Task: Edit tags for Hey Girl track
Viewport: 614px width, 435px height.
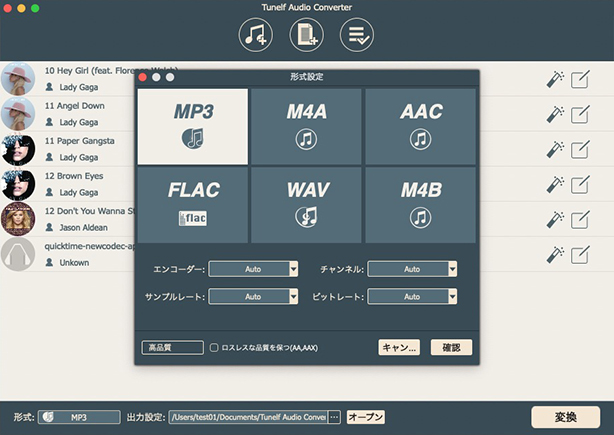Action: pos(580,79)
